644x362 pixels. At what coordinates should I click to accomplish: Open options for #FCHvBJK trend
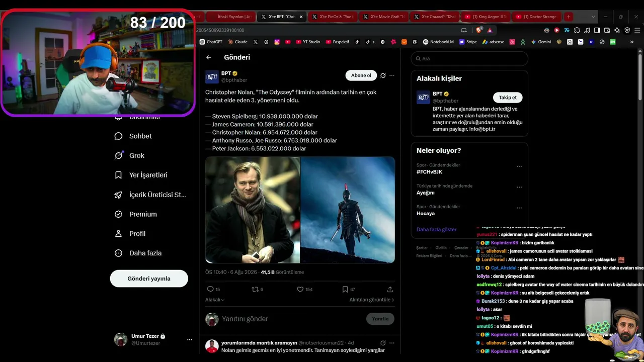[x=519, y=166]
